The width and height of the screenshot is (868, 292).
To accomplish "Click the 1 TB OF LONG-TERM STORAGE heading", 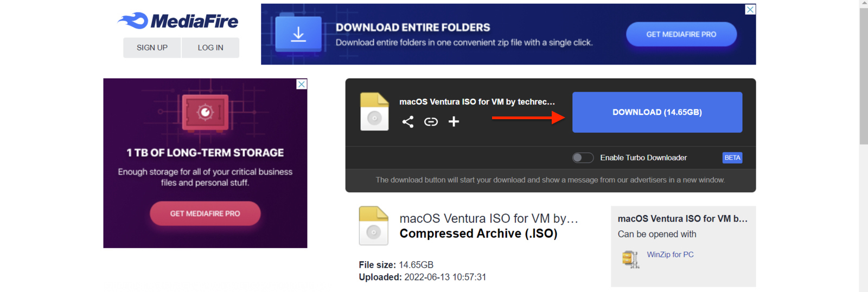I will click(205, 153).
